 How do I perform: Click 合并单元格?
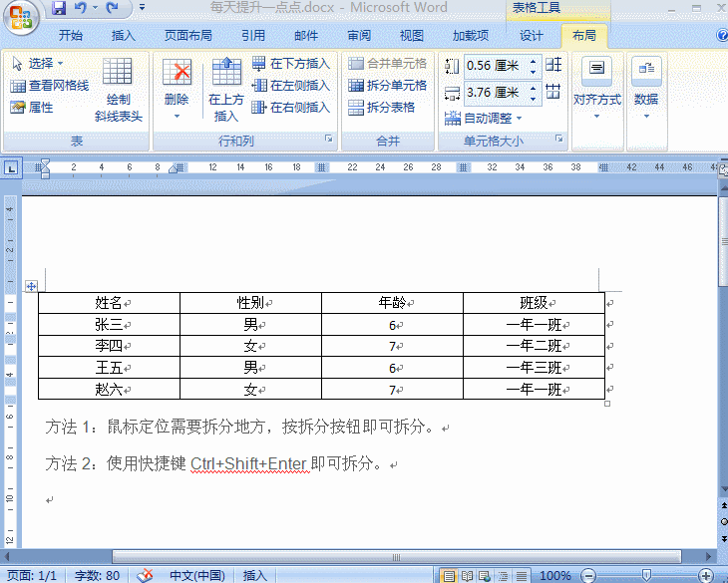pyautogui.click(x=387, y=63)
